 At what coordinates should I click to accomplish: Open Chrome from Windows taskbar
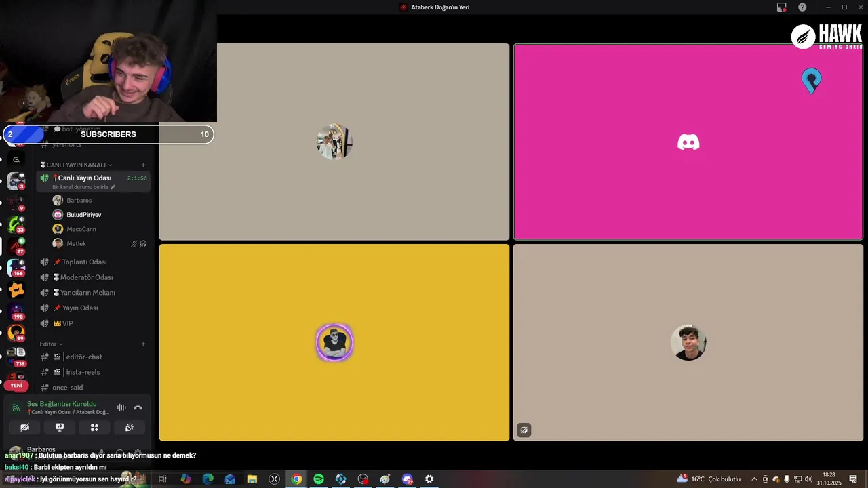tap(296, 479)
